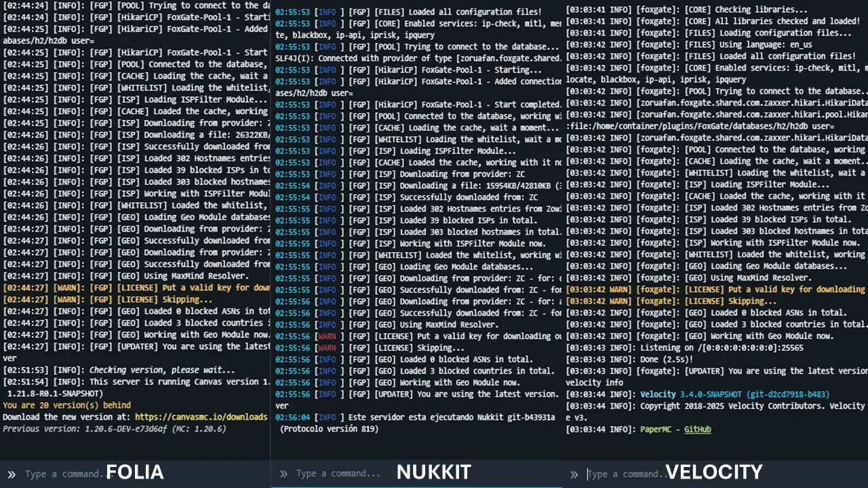Screen dimensions: 868x488
Task: Click the VELOCITY panel label
Action: (x=713, y=472)
